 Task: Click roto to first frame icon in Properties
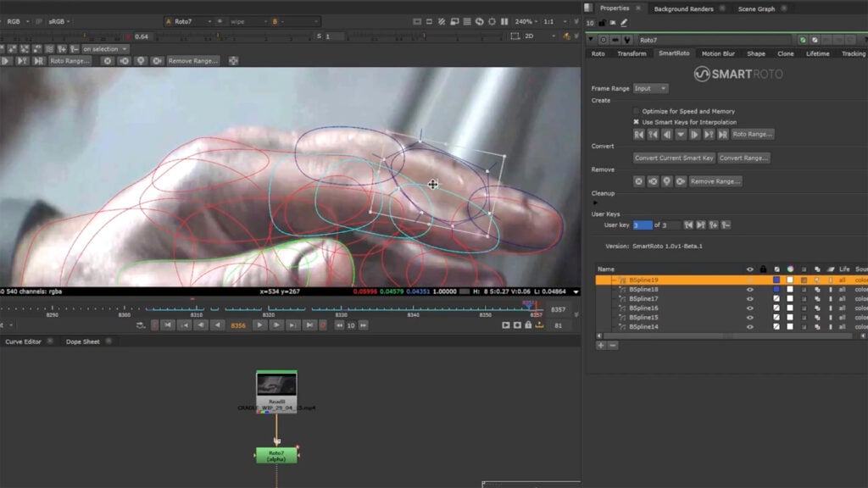(639, 135)
